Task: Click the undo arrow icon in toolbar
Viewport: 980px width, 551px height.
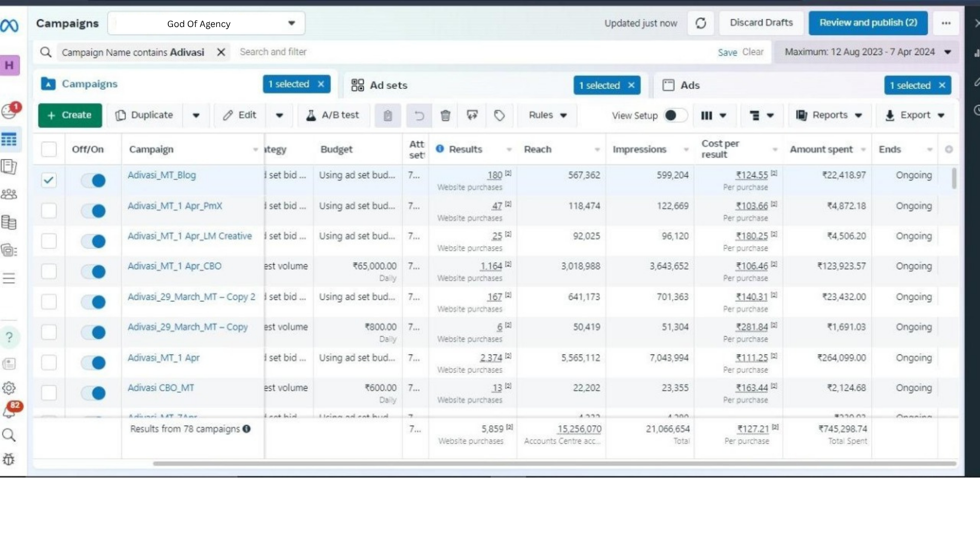Action: coord(419,115)
